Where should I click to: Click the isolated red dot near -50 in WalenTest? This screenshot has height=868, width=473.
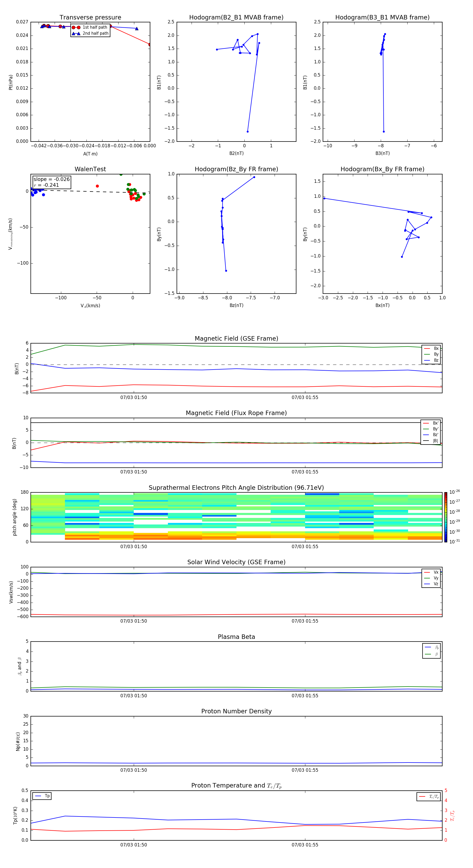pyautogui.click(x=97, y=186)
